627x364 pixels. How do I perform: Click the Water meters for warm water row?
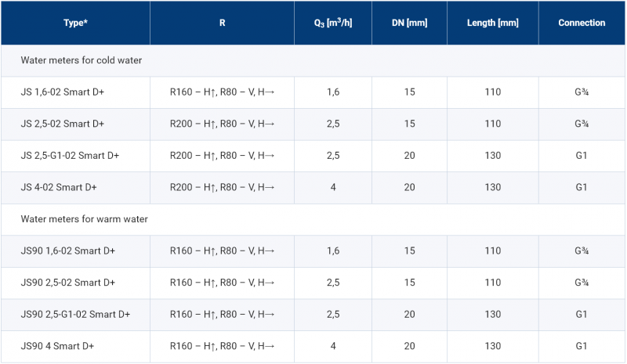point(313,219)
